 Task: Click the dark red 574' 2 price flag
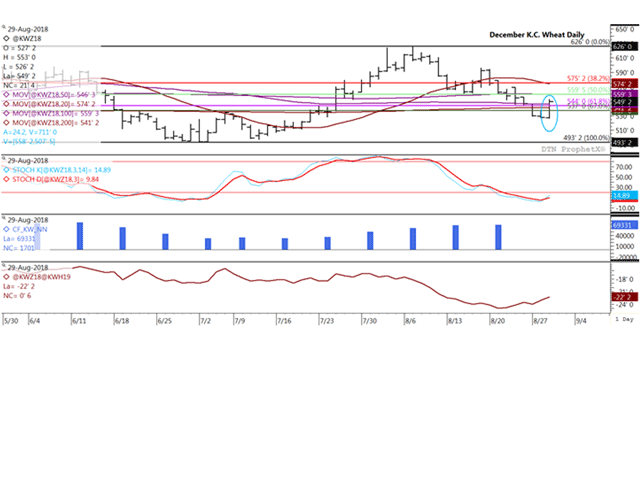coord(624,84)
